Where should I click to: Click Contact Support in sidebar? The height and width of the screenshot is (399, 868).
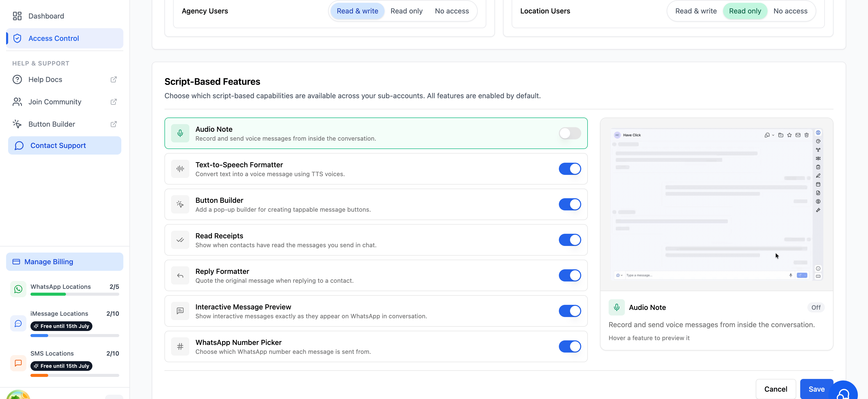click(x=65, y=146)
